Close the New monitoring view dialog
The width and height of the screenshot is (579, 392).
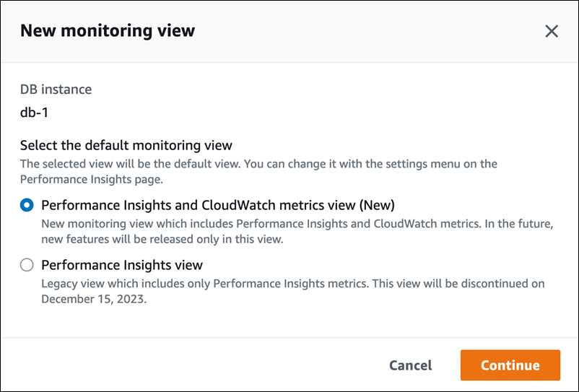coord(552,31)
